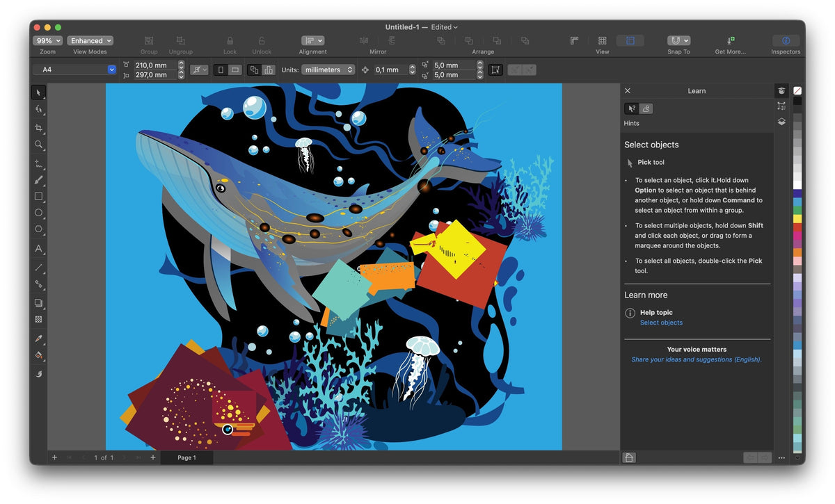
Task: Open the Alignment dropdown
Action: [x=312, y=40]
